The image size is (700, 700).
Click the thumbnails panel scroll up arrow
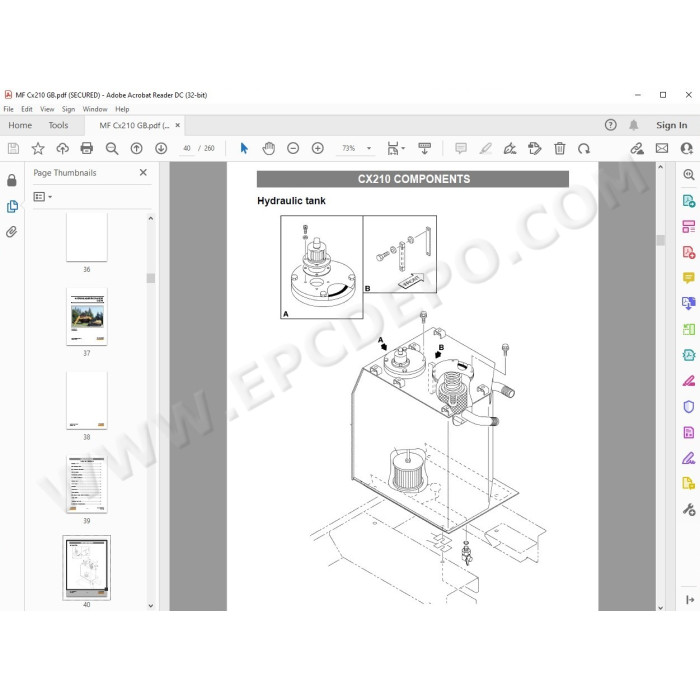coord(151,218)
